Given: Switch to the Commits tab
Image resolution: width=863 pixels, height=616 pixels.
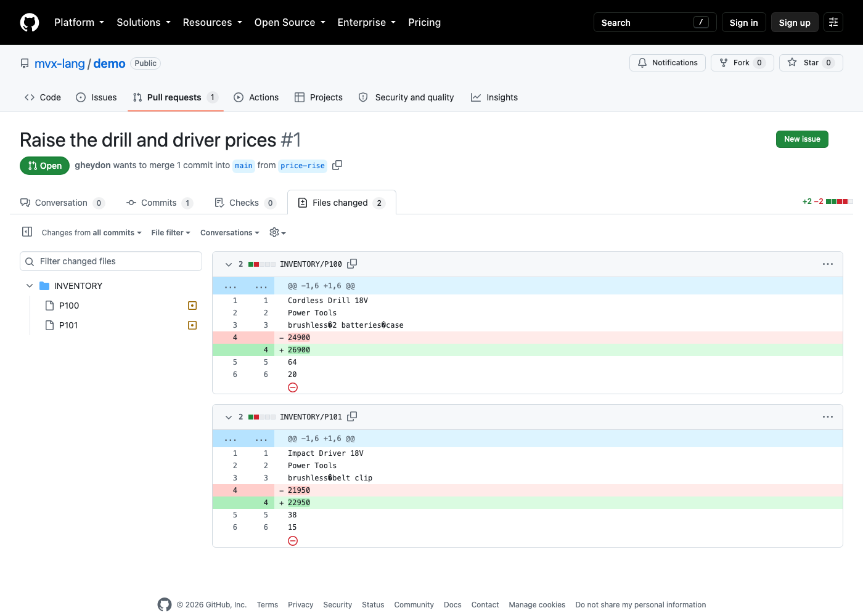Looking at the screenshot, I should point(160,203).
